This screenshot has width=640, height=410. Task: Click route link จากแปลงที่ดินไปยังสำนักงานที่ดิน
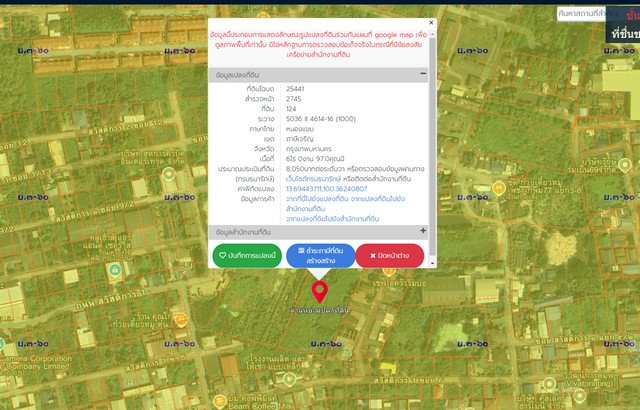click(339, 217)
